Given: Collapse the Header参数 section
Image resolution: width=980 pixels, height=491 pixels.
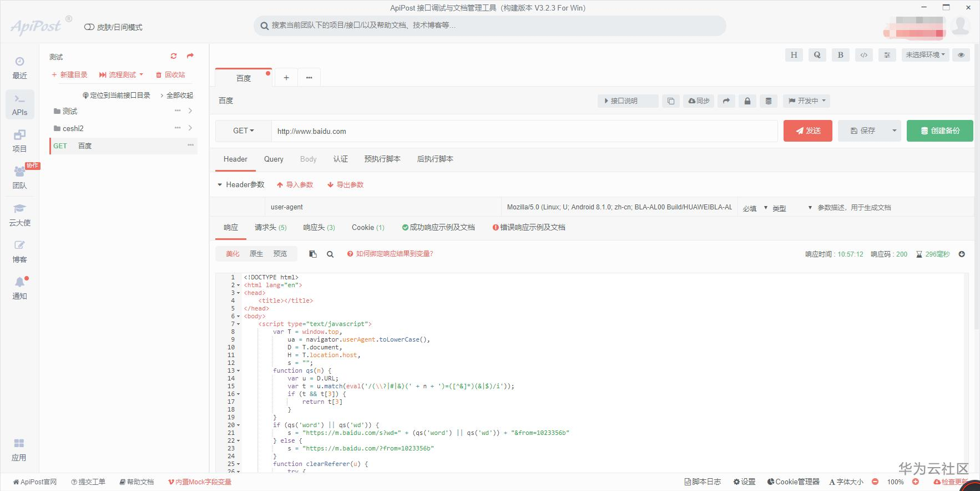Looking at the screenshot, I should tap(241, 184).
